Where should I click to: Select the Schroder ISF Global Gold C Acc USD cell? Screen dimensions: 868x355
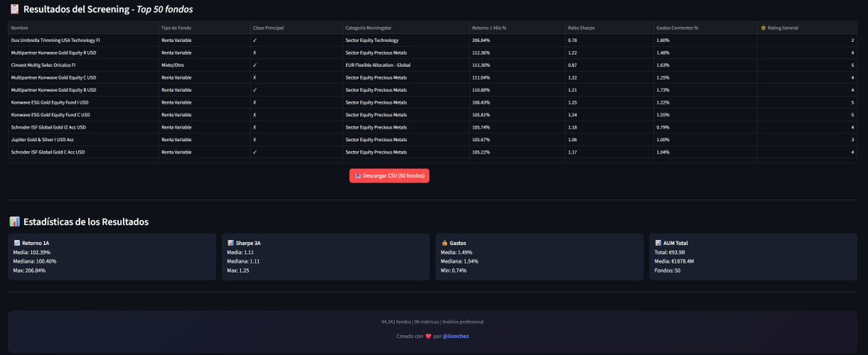click(x=83, y=152)
